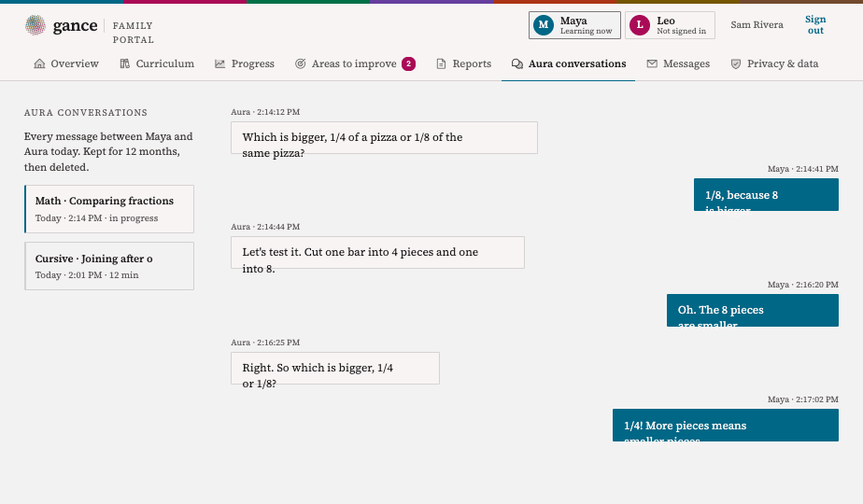Click Maya's '1/4! More pieces means' message
This screenshot has width=863, height=504.
[726, 426]
